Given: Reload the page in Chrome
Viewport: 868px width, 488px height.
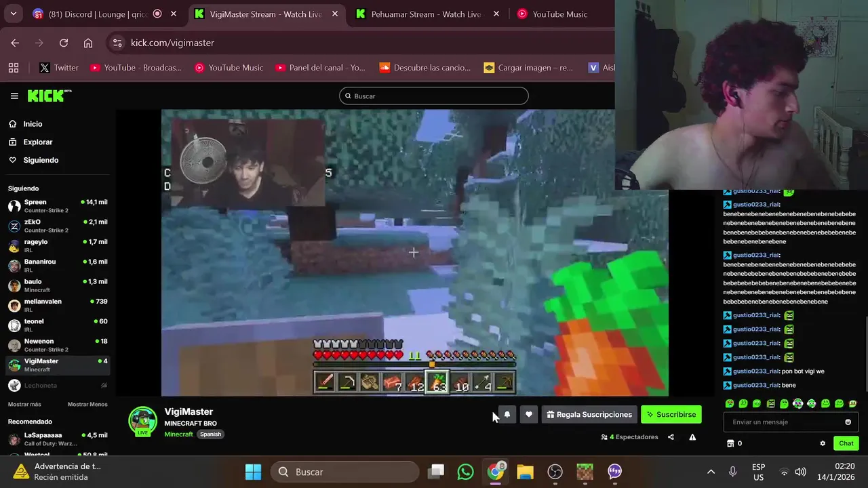Looking at the screenshot, I should [64, 43].
